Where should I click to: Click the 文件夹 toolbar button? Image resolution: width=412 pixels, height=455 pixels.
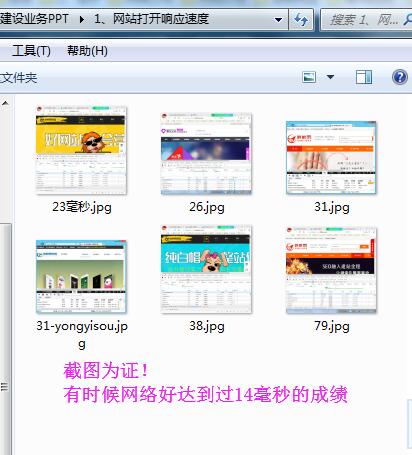[19, 78]
